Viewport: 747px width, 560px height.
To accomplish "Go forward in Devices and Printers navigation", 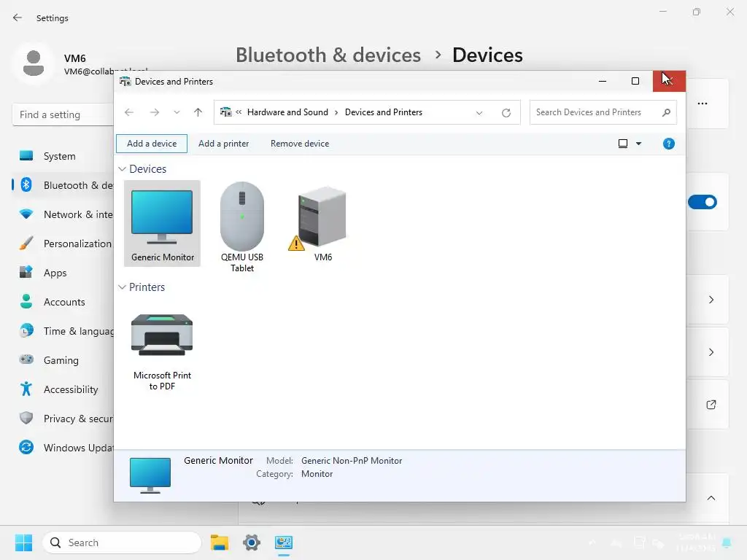I will click(155, 112).
